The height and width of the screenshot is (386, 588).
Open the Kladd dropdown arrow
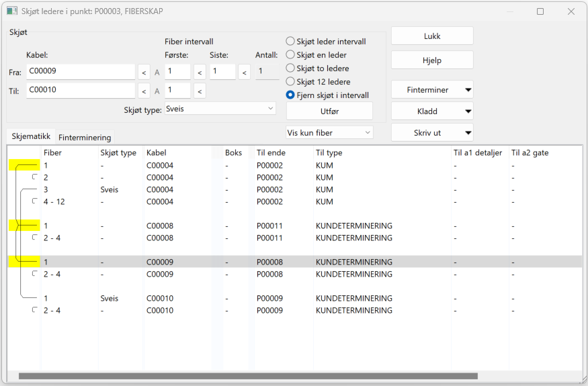tap(468, 111)
